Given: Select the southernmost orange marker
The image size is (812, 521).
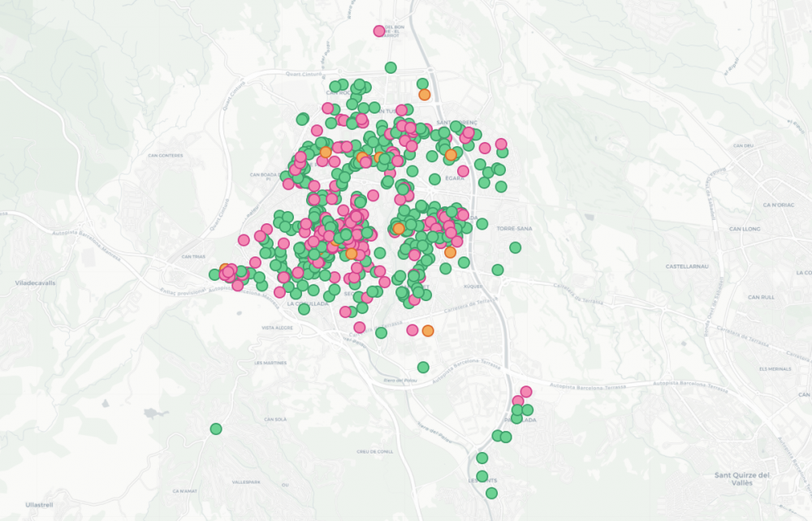Looking at the screenshot, I should [428, 330].
